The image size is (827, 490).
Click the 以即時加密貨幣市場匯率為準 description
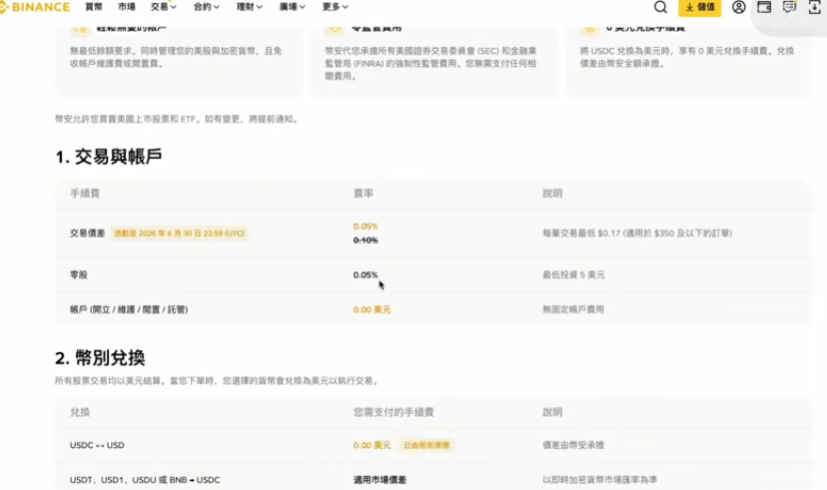click(x=600, y=480)
